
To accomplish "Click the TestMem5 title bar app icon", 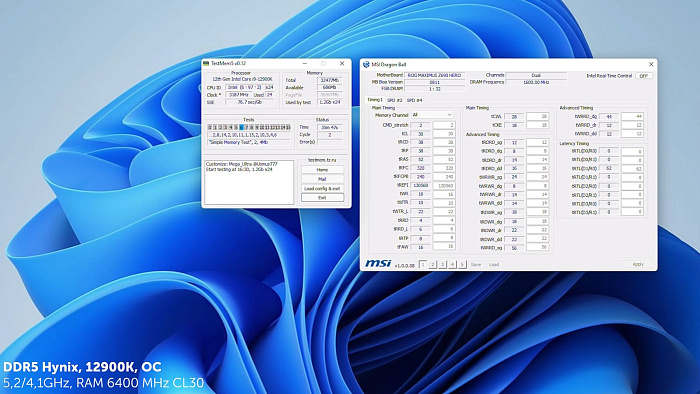I will (206, 63).
